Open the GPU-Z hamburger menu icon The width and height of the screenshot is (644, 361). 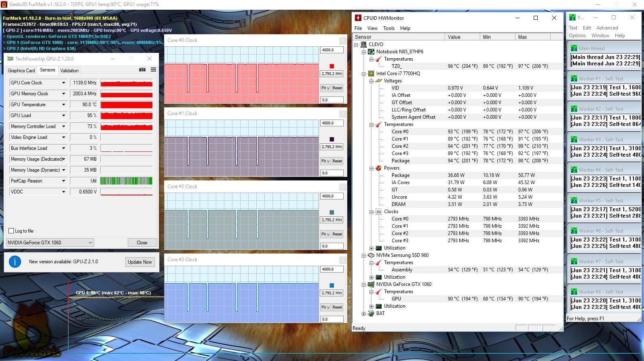click(x=154, y=70)
